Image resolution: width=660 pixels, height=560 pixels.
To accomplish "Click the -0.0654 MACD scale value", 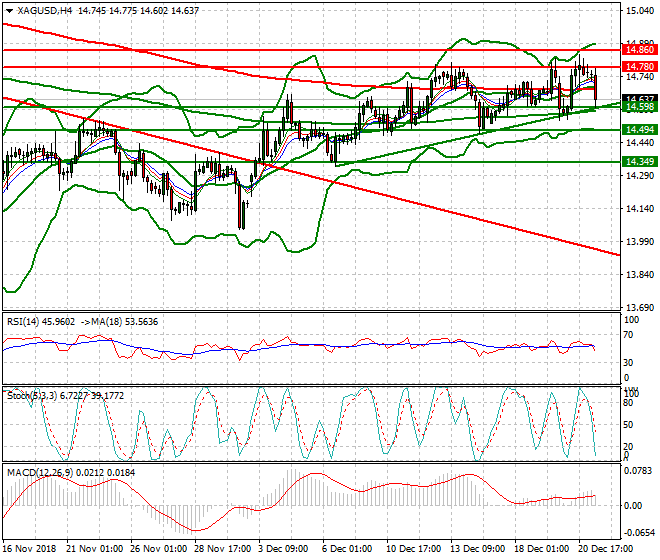I will point(638,533).
